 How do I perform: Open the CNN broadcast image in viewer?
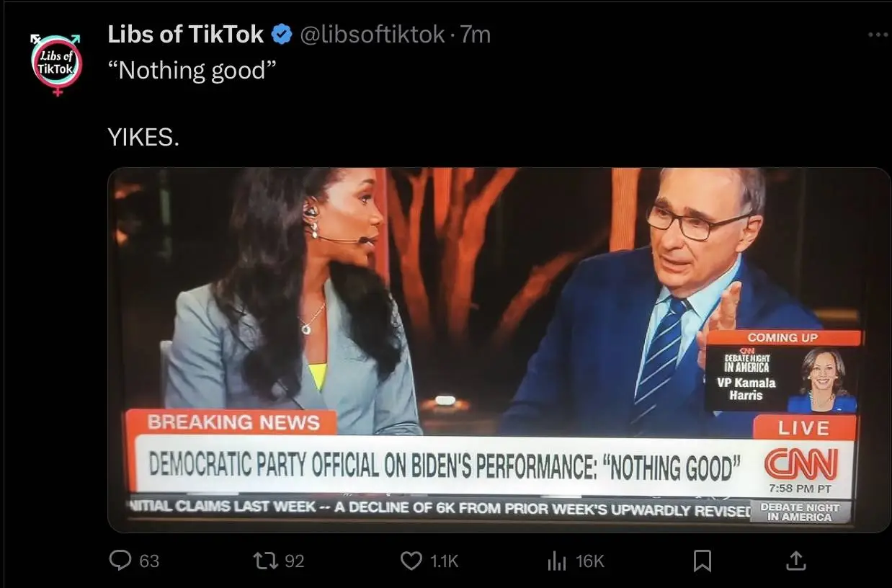click(x=499, y=350)
